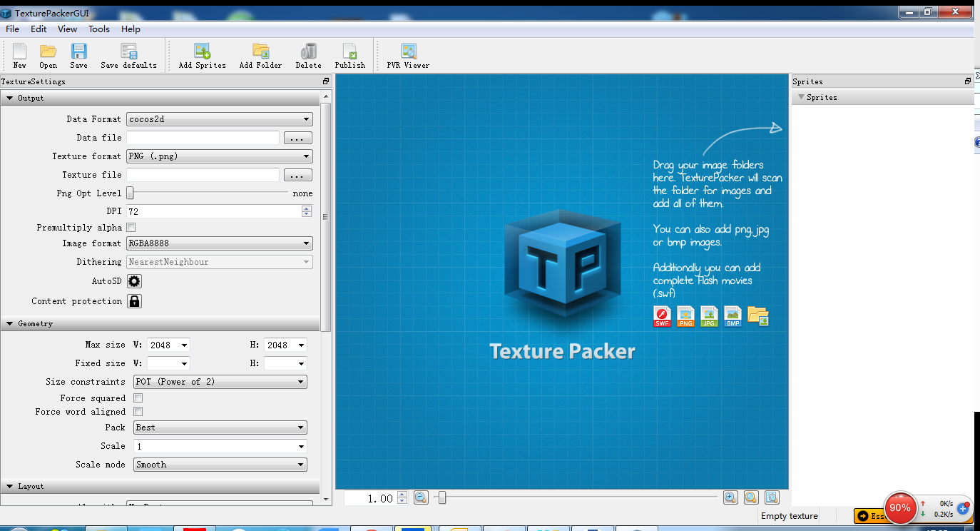This screenshot has height=531, width=980.
Task: Enable Premultiply alpha checkbox
Action: (131, 228)
